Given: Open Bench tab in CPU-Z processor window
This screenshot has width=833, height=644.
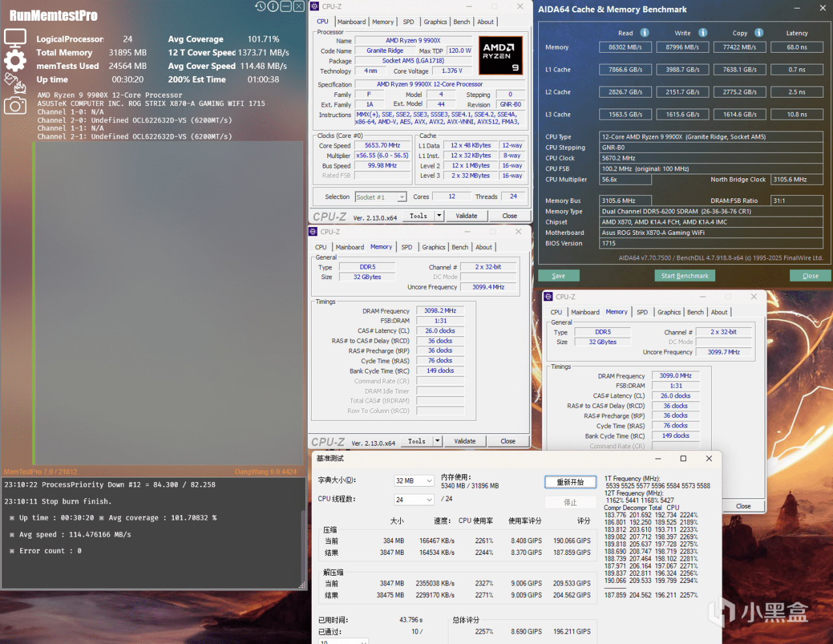Looking at the screenshot, I should click(x=461, y=22).
